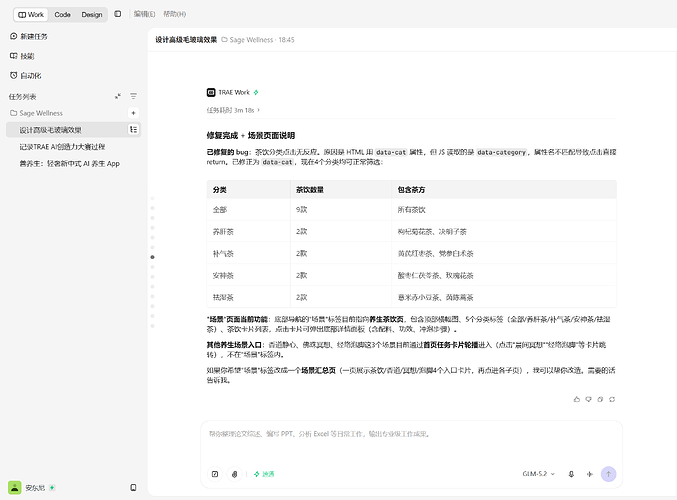Image resolution: width=677 pixels, height=500 pixels.
Task: Toggle the step list icon on the selected task
Action: pyautogui.click(x=133, y=130)
